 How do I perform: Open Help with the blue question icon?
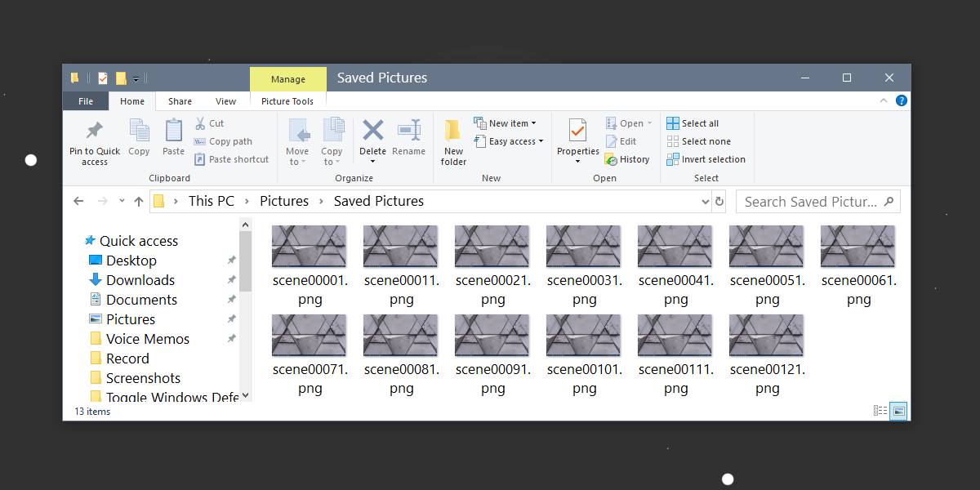coord(902,101)
